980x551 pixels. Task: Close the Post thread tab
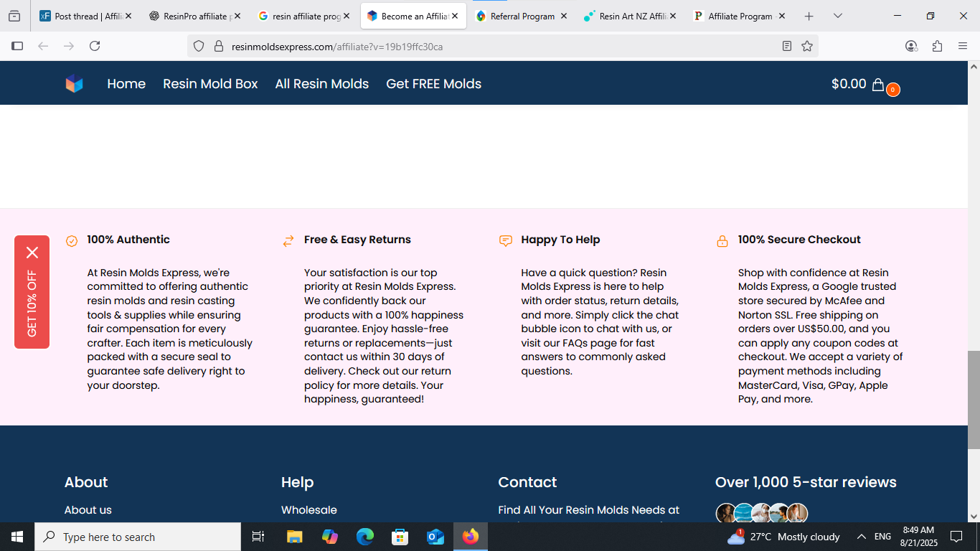click(128, 16)
